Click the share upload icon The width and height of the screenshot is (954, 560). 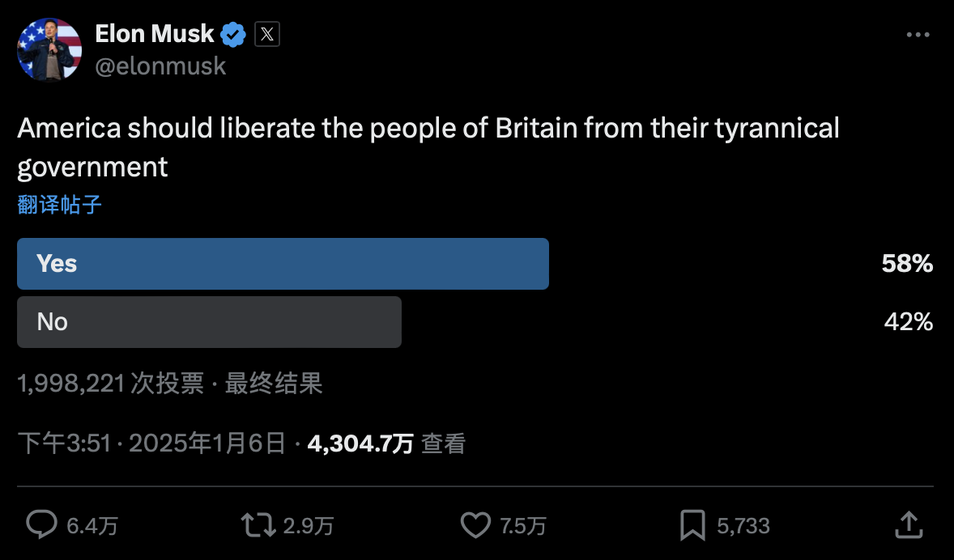click(x=909, y=524)
